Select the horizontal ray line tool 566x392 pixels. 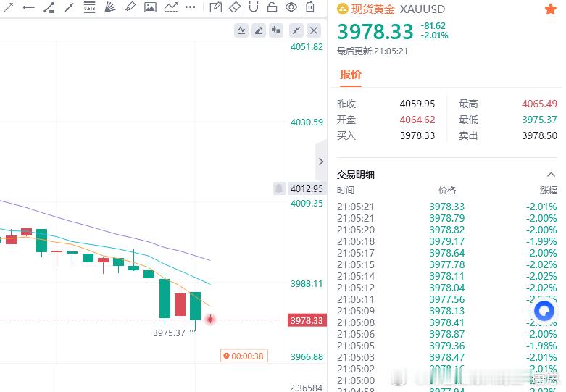pyautogui.click(x=28, y=7)
